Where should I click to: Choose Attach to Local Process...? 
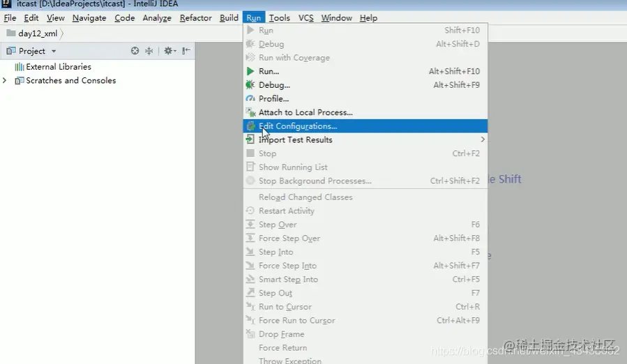pyautogui.click(x=365, y=112)
